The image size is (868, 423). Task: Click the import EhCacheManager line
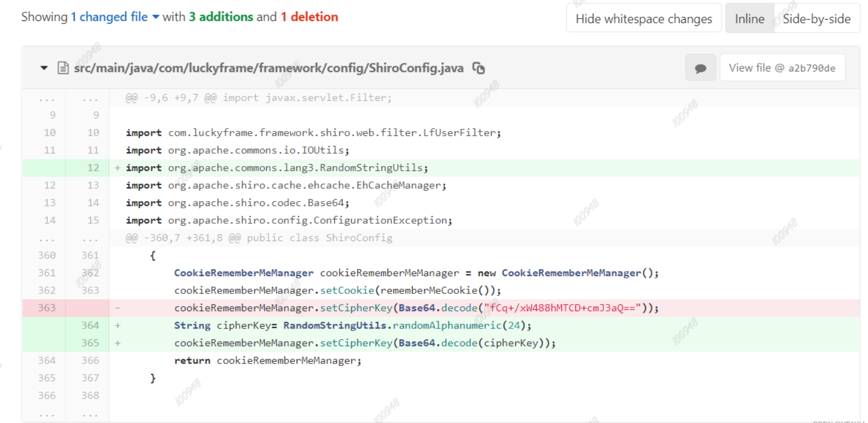[x=484, y=185]
